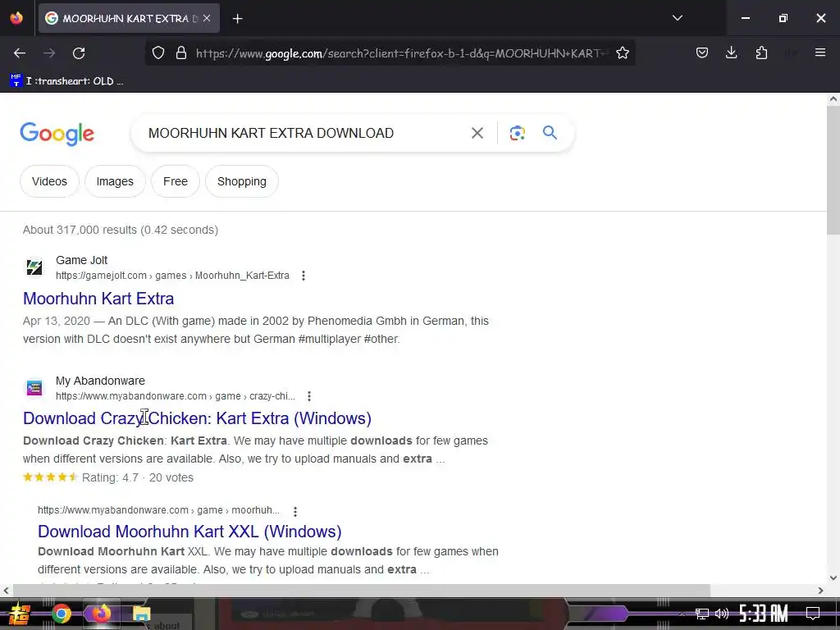The height and width of the screenshot is (630, 840).
Task: Click the scroll down arrow
Action: click(833, 577)
